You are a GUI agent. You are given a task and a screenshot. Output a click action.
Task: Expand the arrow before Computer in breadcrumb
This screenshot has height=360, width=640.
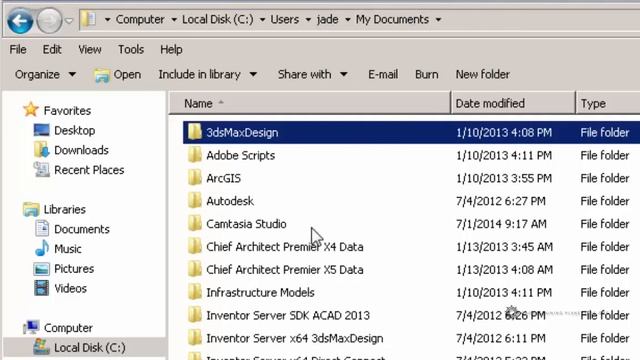pos(107,20)
